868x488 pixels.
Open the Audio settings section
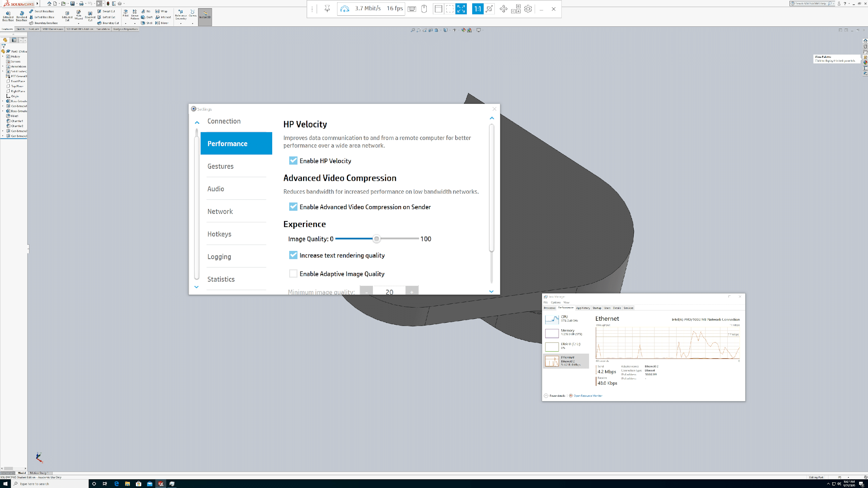click(216, 189)
